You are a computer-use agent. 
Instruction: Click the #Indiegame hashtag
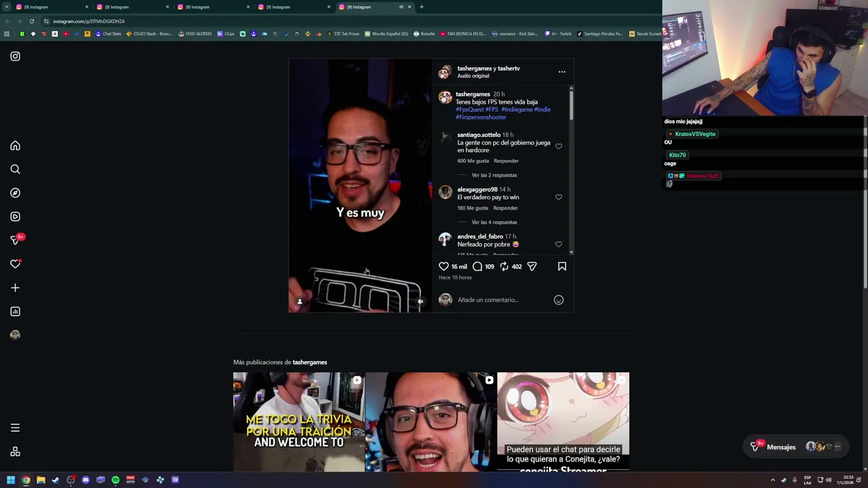coord(517,109)
